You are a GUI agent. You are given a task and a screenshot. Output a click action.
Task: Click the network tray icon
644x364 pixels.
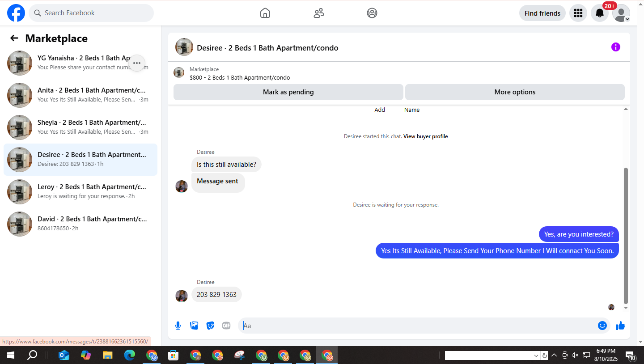pyautogui.click(x=586, y=356)
